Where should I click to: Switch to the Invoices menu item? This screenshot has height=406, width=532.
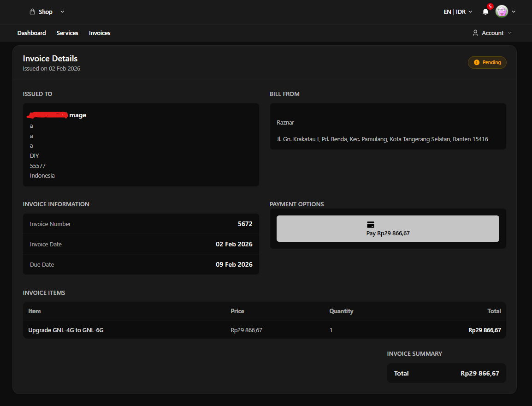click(100, 33)
